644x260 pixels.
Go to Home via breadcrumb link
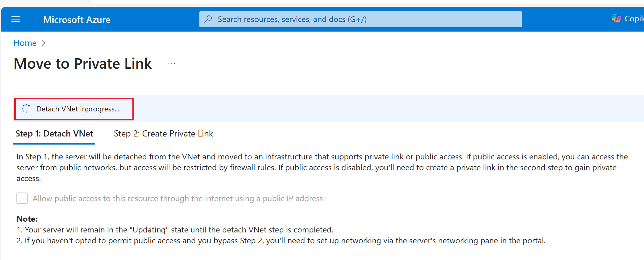pos(25,43)
